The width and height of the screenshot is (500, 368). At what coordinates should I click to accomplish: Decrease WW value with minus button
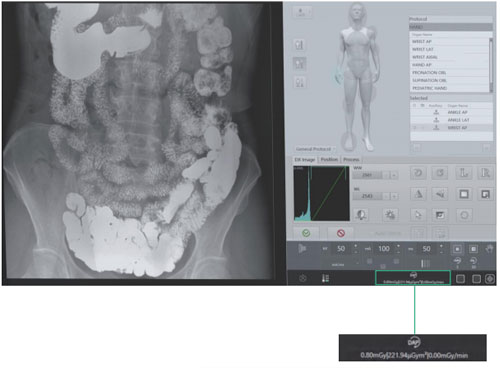(x=387, y=175)
